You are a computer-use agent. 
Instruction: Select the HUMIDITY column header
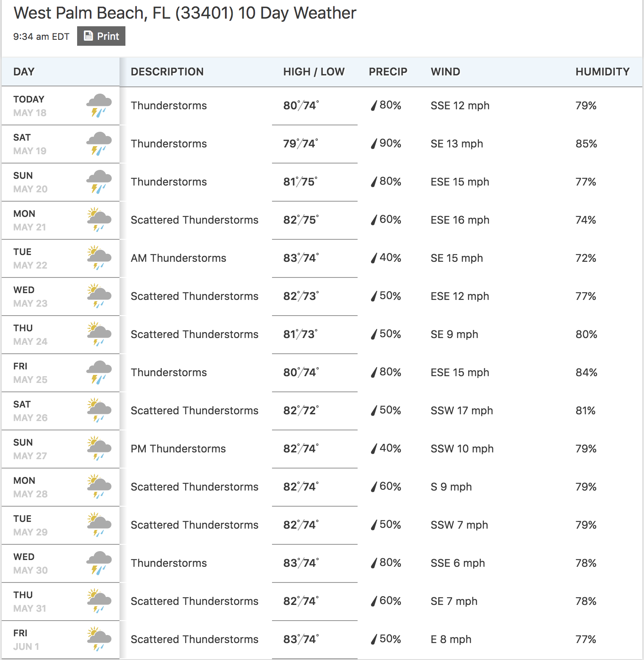(x=602, y=72)
